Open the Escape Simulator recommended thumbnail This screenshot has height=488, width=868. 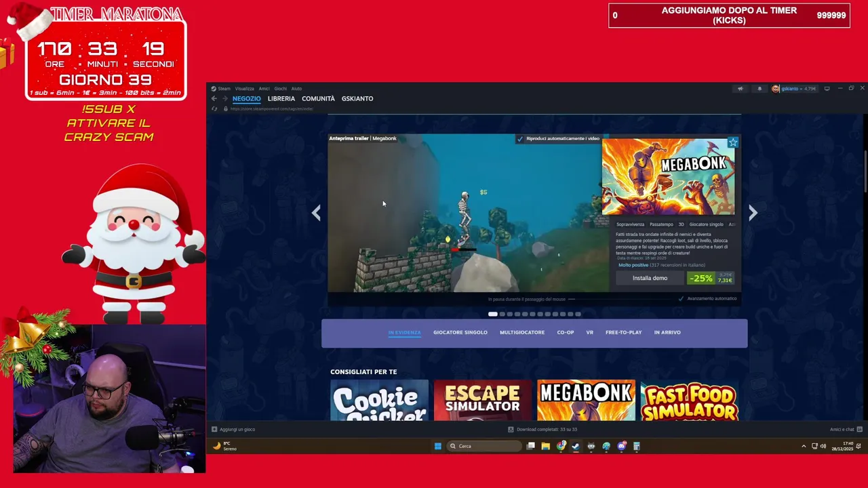482,400
